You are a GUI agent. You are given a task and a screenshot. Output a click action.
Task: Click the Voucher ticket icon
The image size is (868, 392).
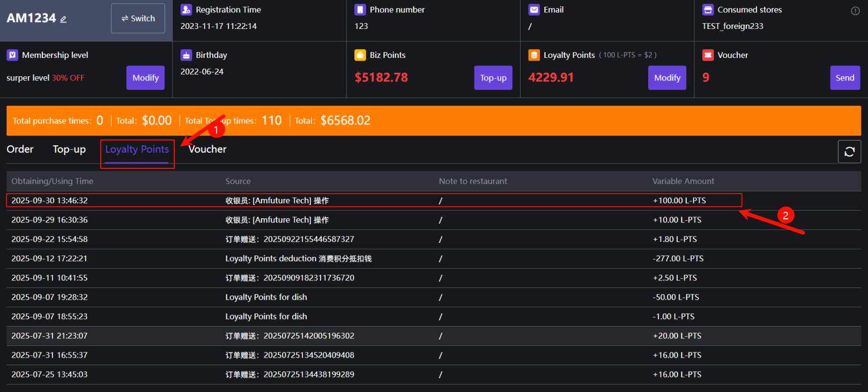708,55
